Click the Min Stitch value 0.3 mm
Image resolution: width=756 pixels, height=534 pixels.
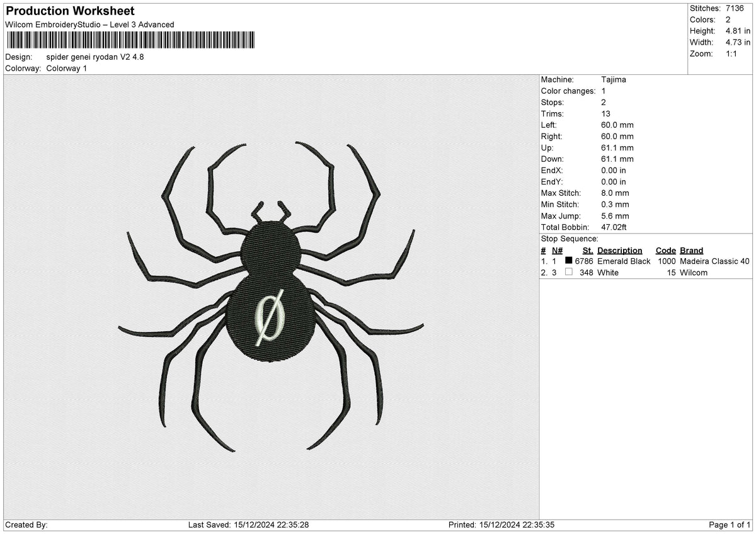coord(615,204)
